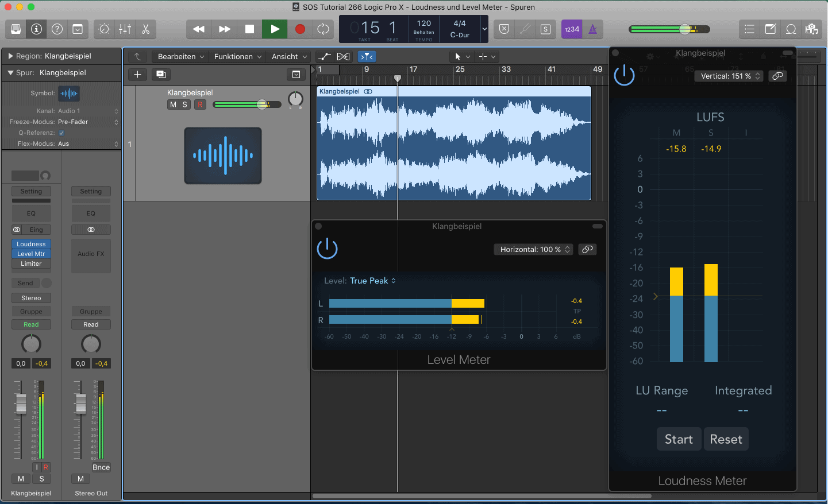Open the Ansicht menu above the timeline
The height and width of the screenshot is (504, 828).
tap(288, 56)
